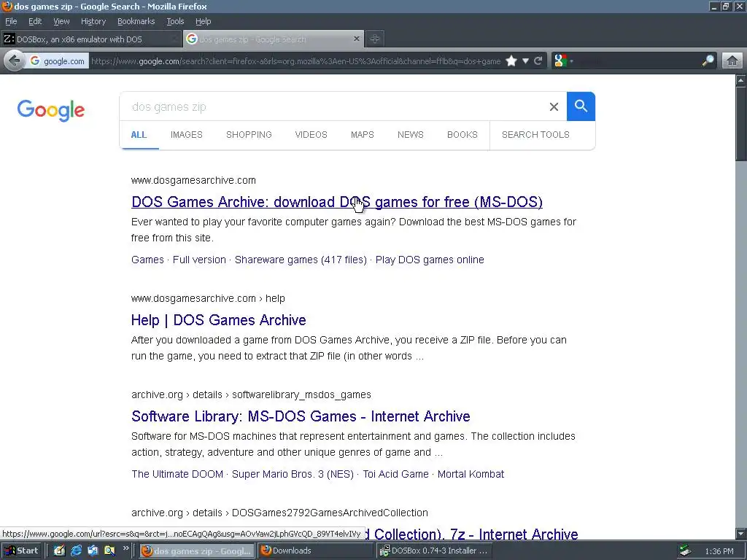Click 'archive.org › details › DOSGames2792GamesArchivedCollection' text
The width and height of the screenshot is (747, 560).
[x=279, y=513]
